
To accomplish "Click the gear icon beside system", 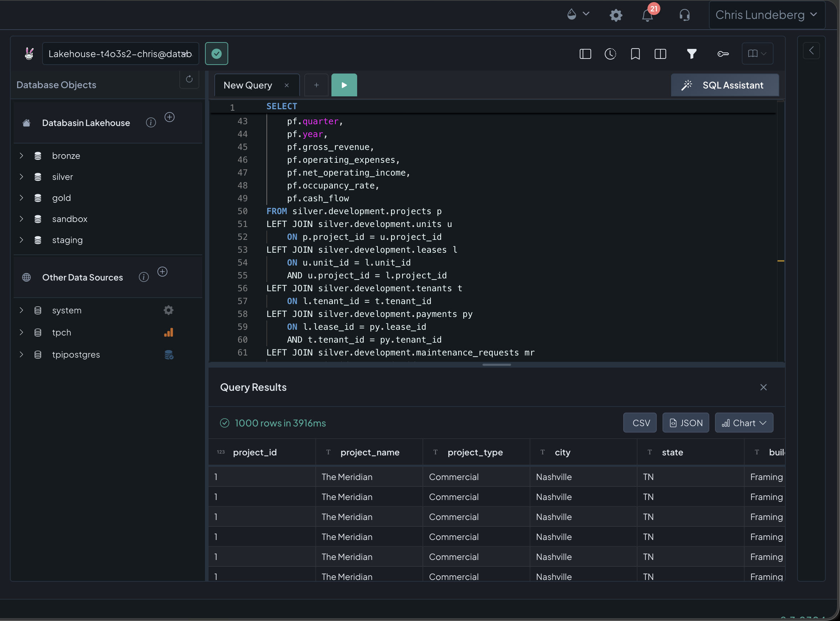I will pos(169,310).
